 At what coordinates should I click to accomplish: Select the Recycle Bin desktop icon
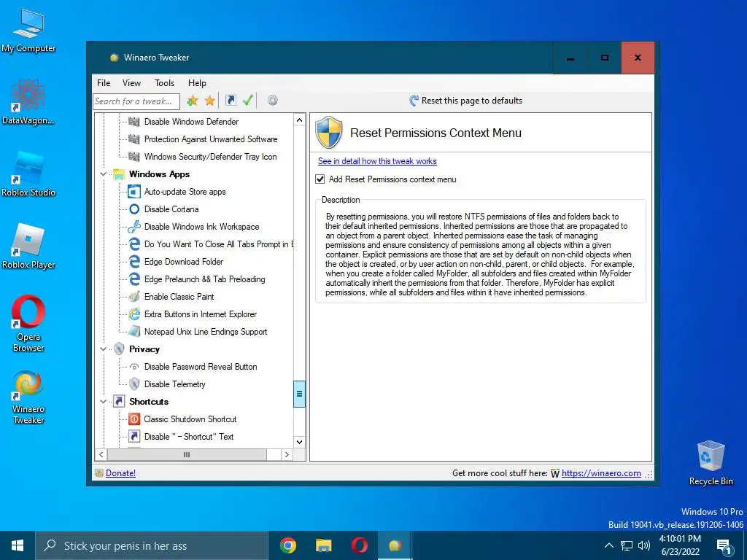(x=711, y=463)
